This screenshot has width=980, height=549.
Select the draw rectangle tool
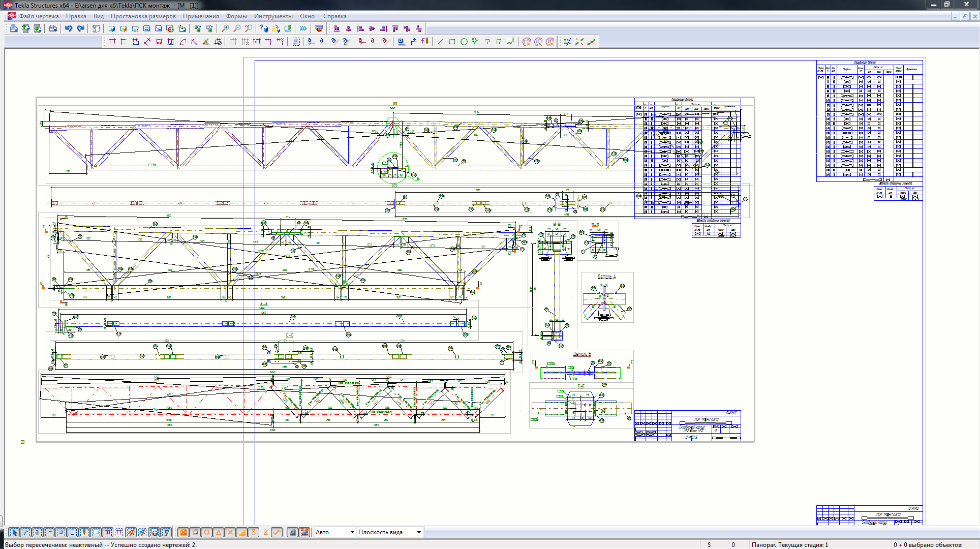click(452, 42)
